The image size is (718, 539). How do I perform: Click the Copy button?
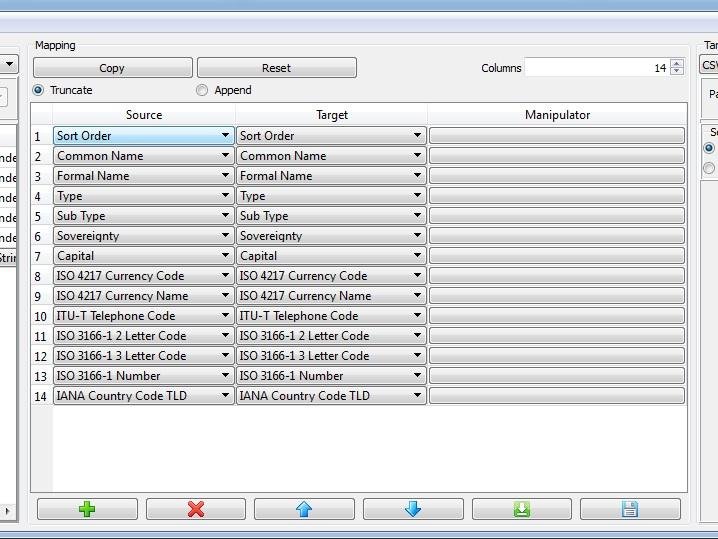click(113, 68)
